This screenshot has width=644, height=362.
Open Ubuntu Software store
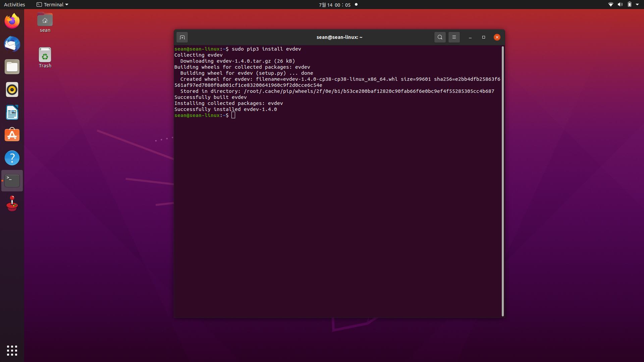pyautogui.click(x=12, y=135)
